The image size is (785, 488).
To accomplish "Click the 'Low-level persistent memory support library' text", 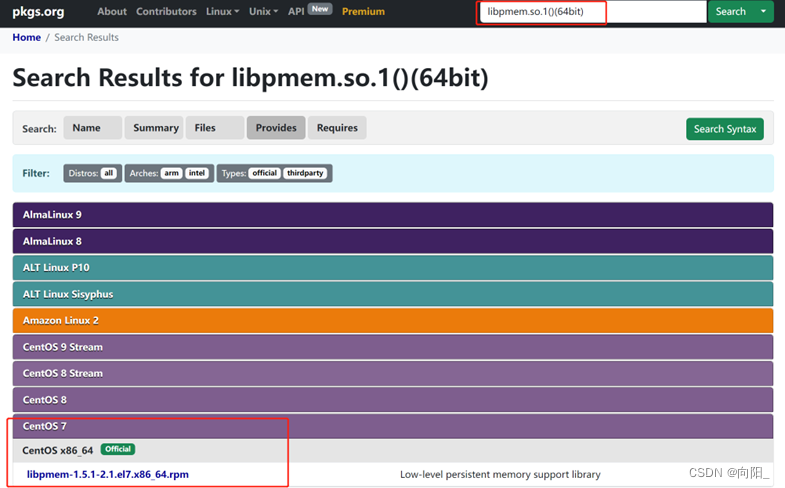I will click(500, 474).
